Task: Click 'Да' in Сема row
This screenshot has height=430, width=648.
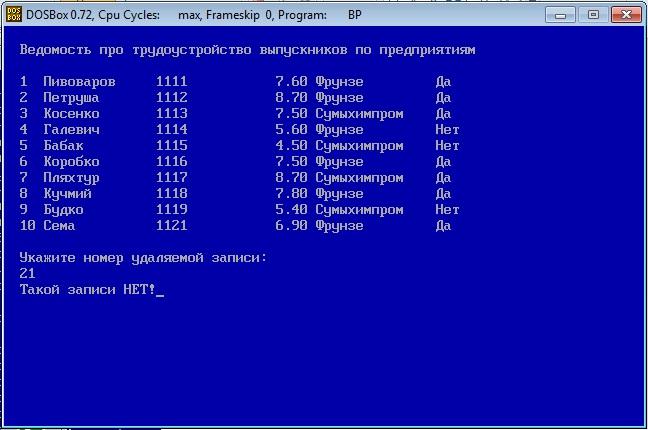Action: pos(443,226)
